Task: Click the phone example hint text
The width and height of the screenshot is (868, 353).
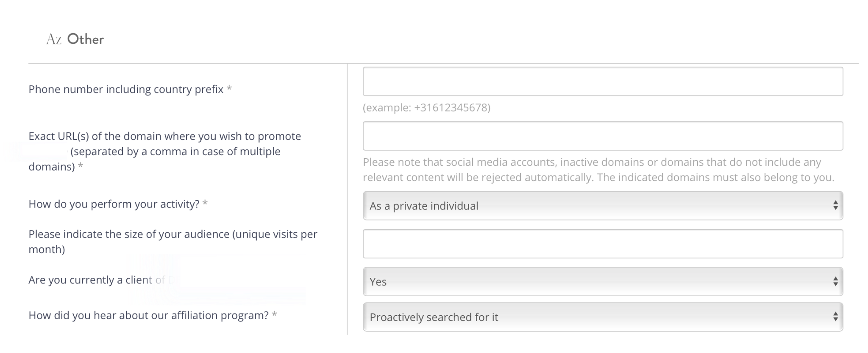Action: pos(426,108)
